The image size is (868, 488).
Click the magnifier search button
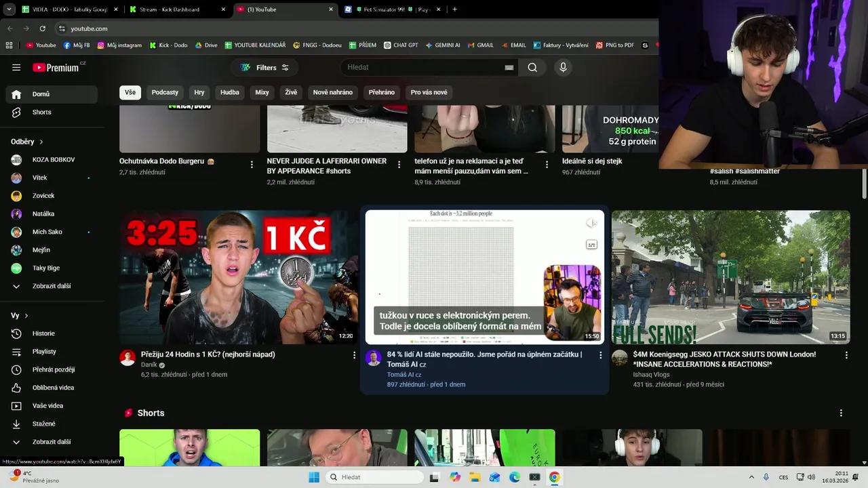point(532,67)
